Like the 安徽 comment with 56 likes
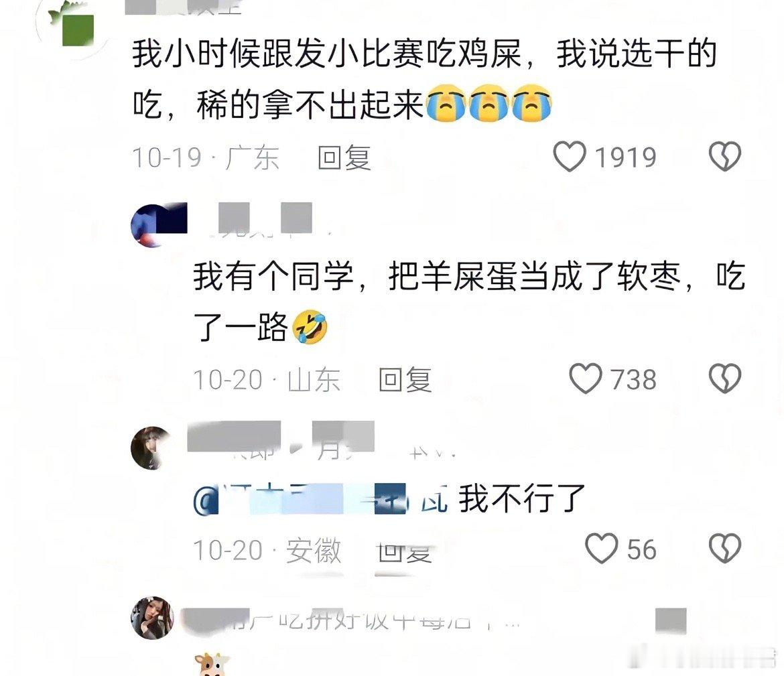The height and width of the screenshot is (676, 784). [x=602, y=549]
